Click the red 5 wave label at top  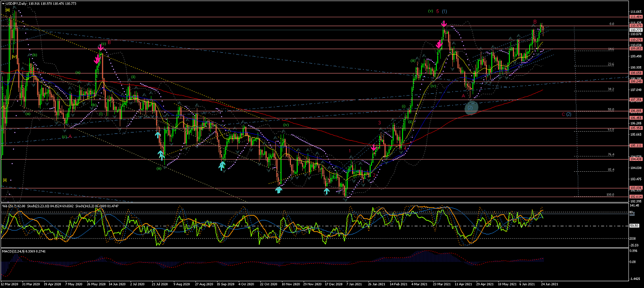(x=437, y=11)
